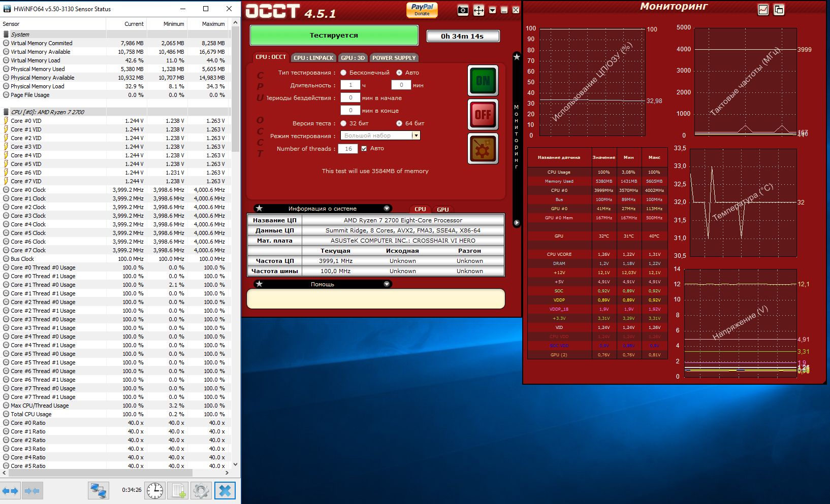Select the Total CPU Usage row
Viewport: 830px width, 504px height.
[115, 414]
